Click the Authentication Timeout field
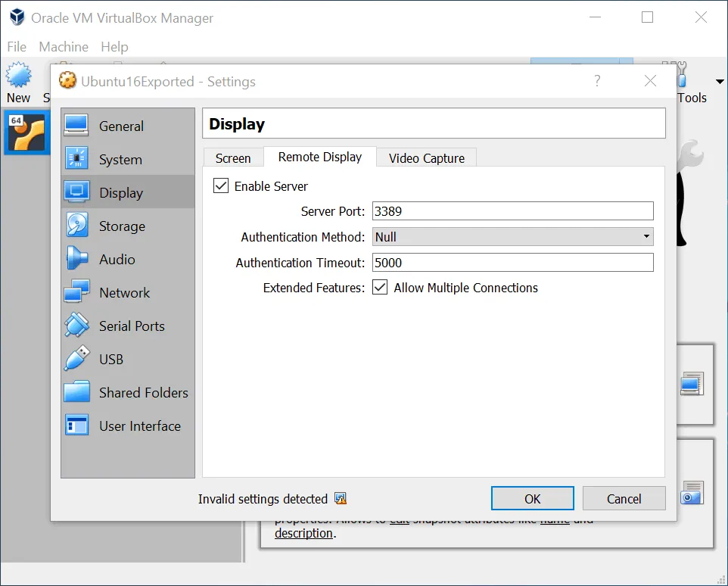The image size is (728, 586). tap(512, 263)
